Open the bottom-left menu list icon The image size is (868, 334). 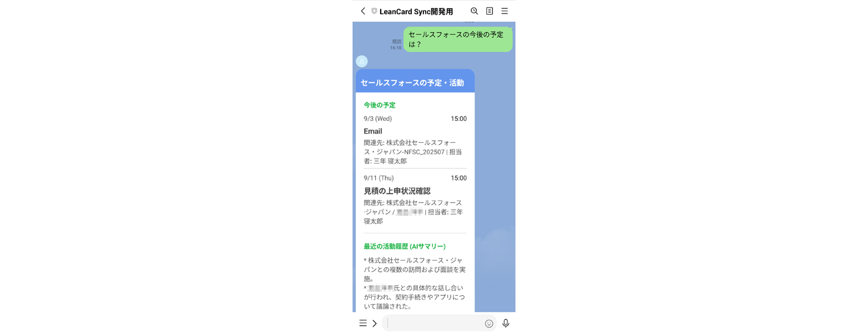(x=363, y=323)
